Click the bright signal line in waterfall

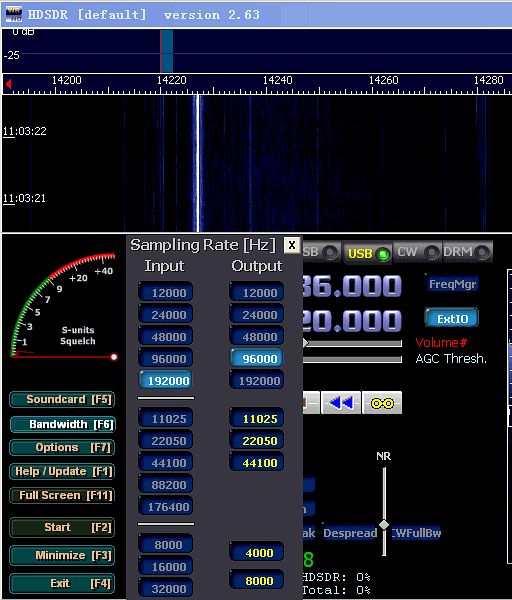[198, 164]
